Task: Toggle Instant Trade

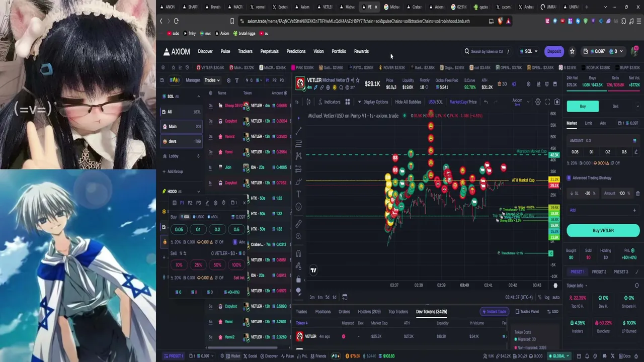Action: (494, 312)
